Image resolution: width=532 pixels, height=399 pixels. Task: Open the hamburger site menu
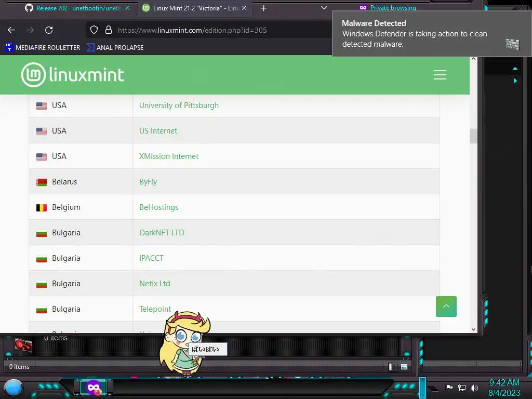point(440,75)
